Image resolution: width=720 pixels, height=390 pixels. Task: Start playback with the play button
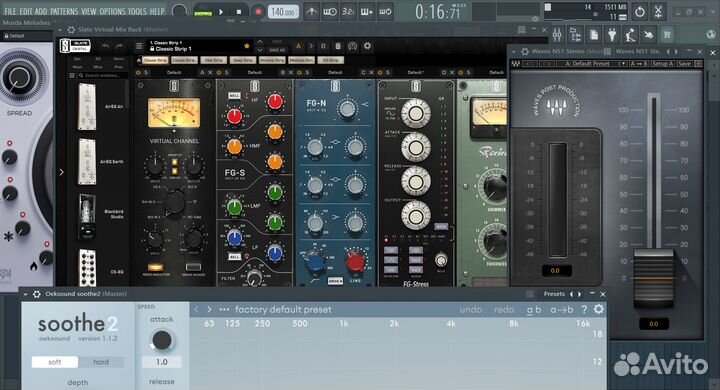coord(221,12)
